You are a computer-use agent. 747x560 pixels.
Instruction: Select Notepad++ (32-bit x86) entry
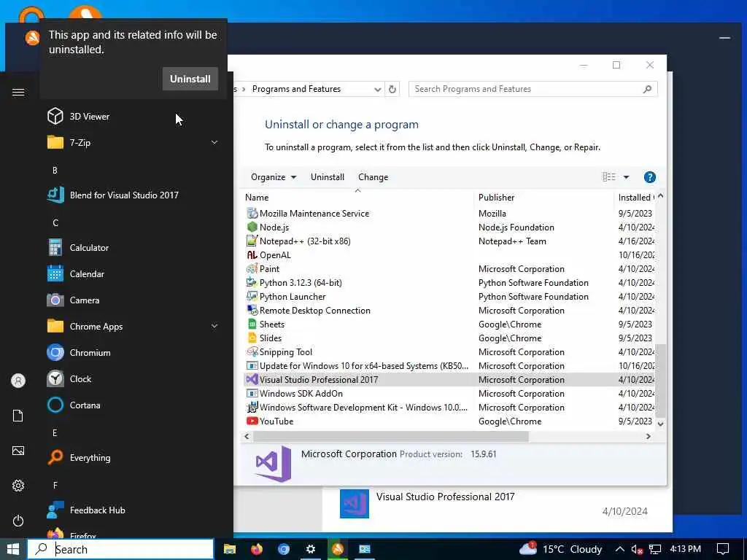(449, 241)
